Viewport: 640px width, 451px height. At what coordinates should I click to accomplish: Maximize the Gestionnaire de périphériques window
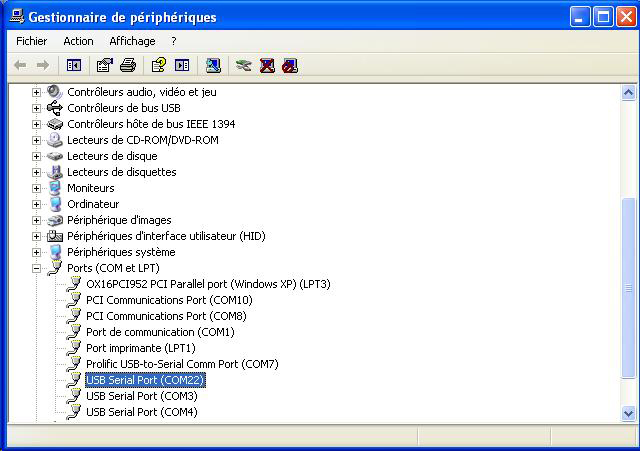603,17
